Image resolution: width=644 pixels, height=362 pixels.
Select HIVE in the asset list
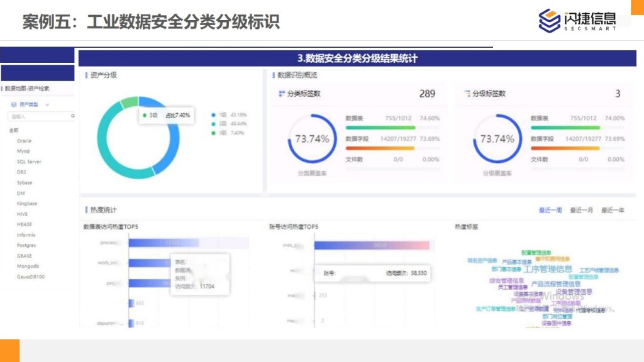22,214
